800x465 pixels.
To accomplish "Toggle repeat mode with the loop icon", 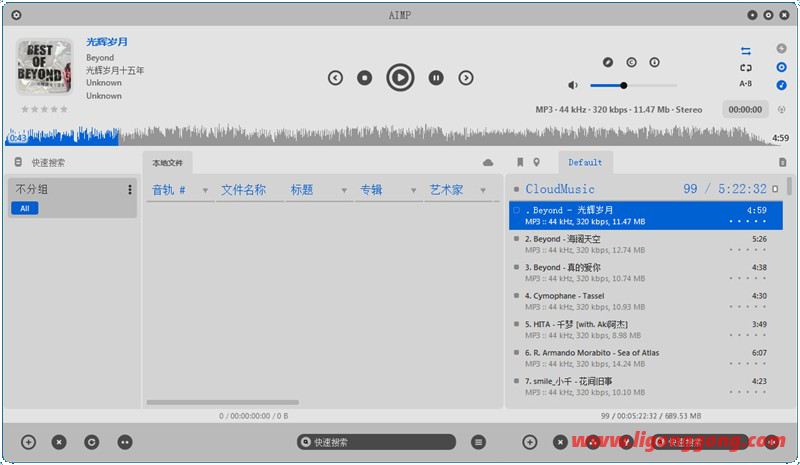I will [x=746, y=67].
